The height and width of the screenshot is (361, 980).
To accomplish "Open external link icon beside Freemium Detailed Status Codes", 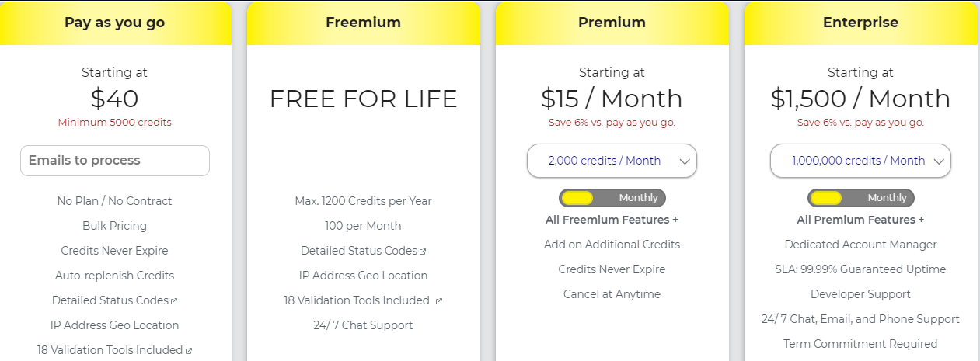I will click(x=423, y=252).
